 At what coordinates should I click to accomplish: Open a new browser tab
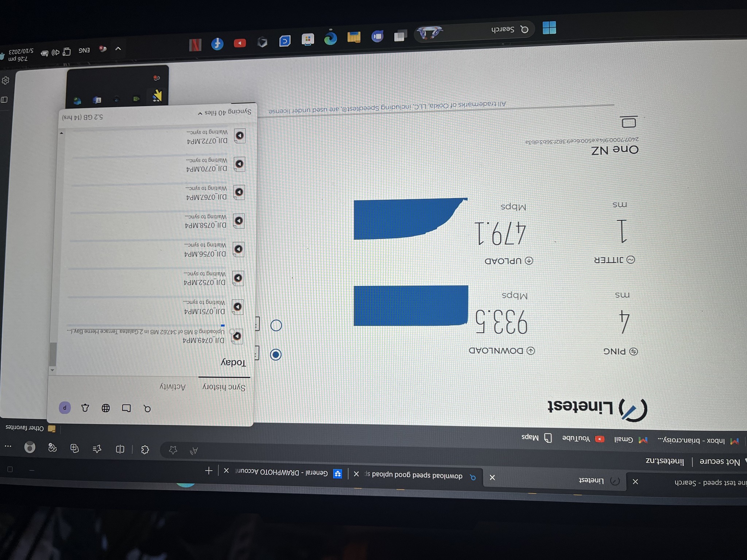[209, 471]
